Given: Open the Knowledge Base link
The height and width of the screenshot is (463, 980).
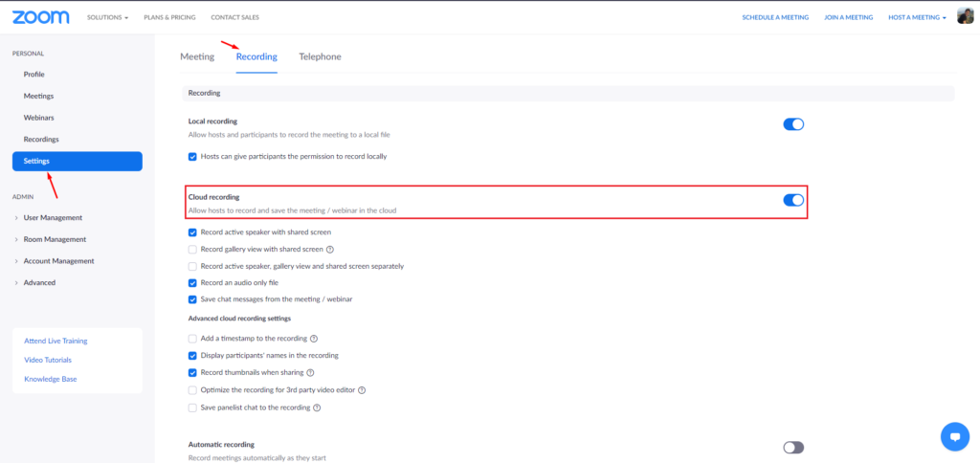Looking at the screenshot, I should coord(50,380).
